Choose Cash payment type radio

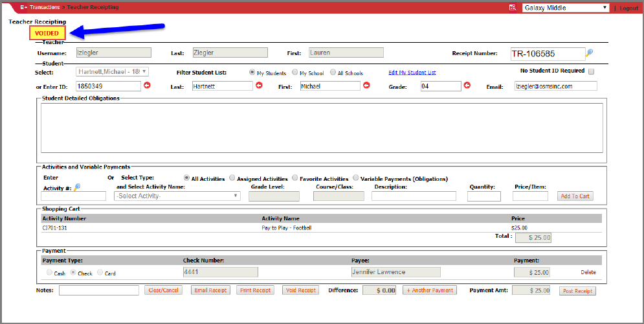point(49,272)
